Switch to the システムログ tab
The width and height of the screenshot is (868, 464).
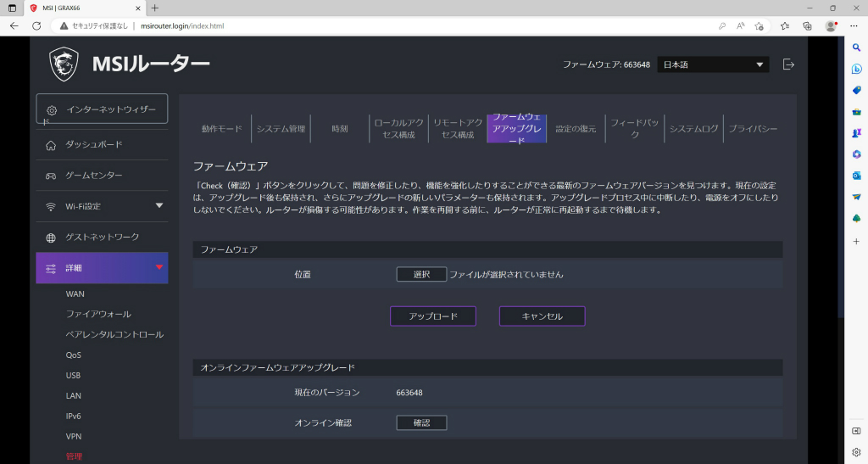(693, 128)
